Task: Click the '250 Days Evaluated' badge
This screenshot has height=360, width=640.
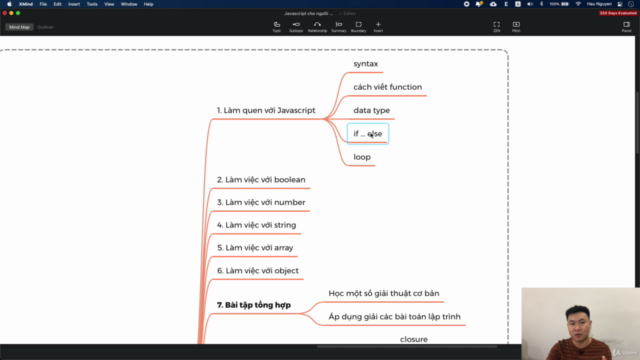Action: [618, 13]
